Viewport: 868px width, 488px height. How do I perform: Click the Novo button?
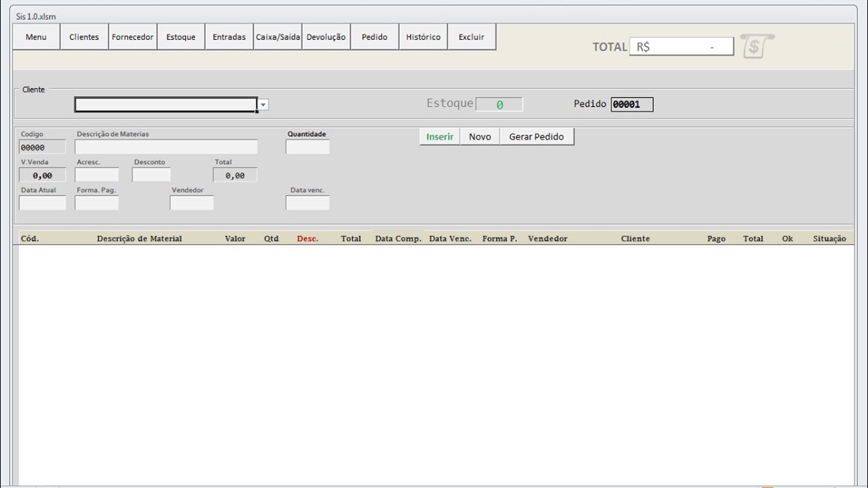[480, 137]
